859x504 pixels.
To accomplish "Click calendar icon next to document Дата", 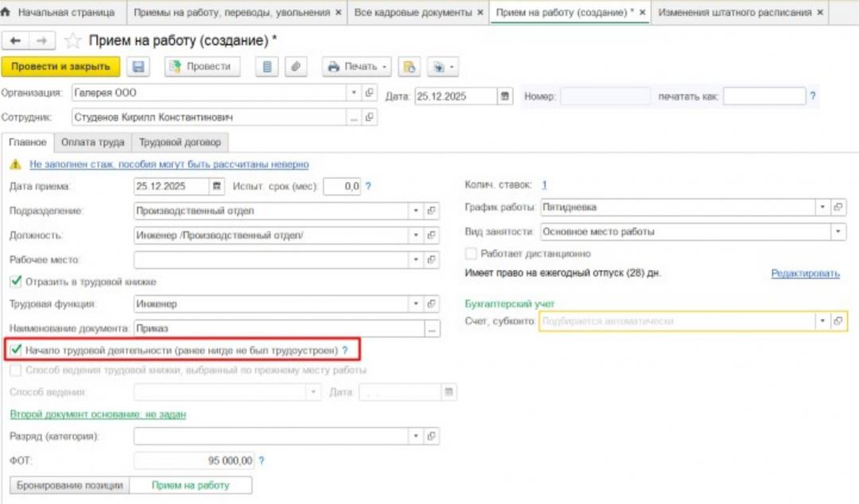I will point(504,96).
